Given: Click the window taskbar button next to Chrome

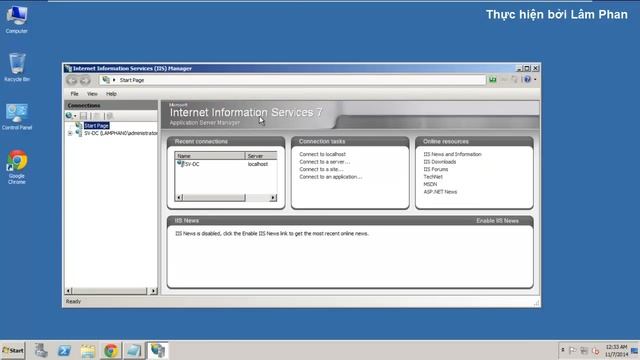Looking at the screenshot, I should (x=134, y=351).
